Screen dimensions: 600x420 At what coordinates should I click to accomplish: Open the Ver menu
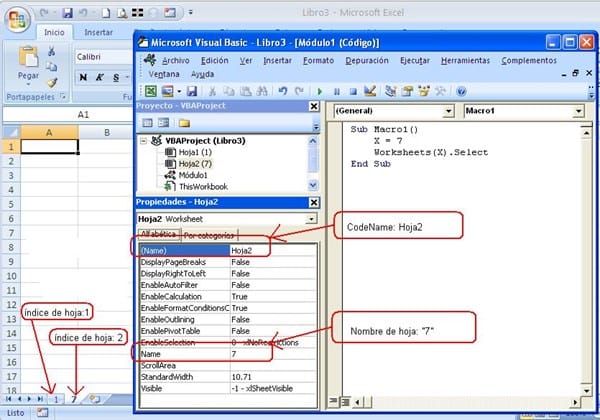[x=246, y=60]
